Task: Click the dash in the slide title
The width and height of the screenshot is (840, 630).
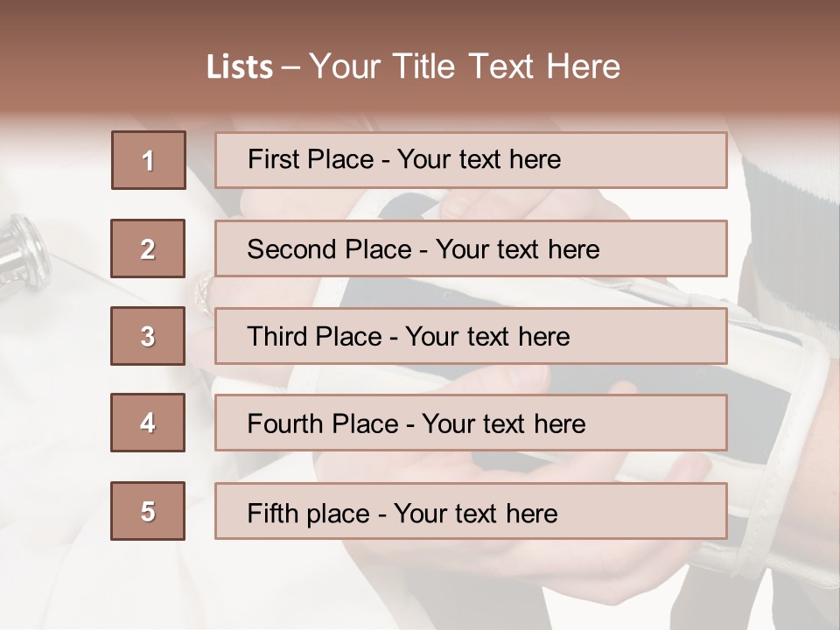Action: 290,67
